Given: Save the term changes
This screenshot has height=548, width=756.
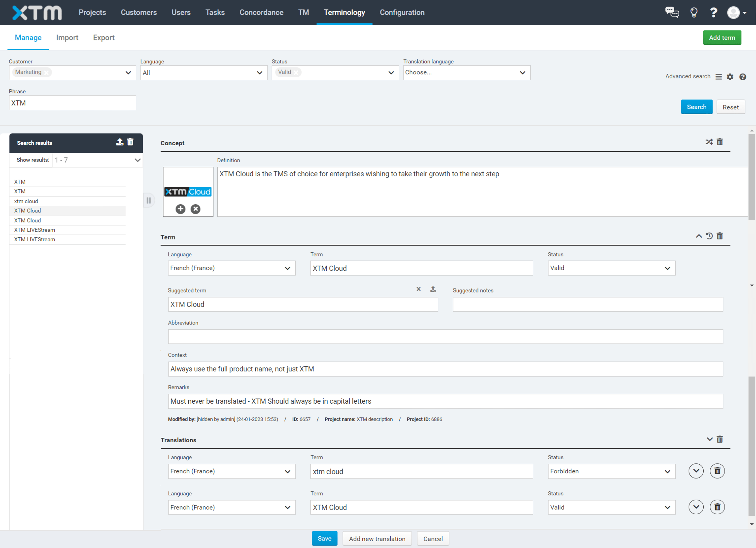Looking at the screenshot, I should pos(324,538).
